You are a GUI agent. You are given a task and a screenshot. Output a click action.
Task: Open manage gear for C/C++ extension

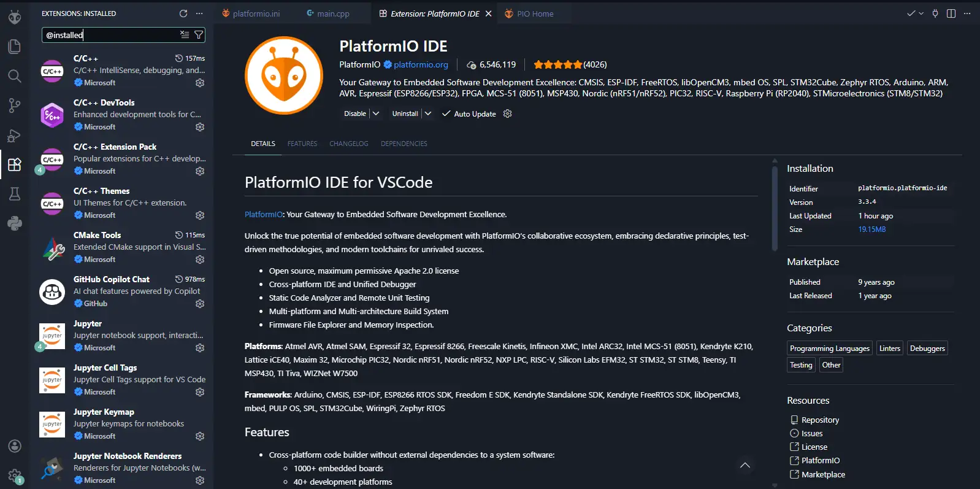click(x=200, y=83)
